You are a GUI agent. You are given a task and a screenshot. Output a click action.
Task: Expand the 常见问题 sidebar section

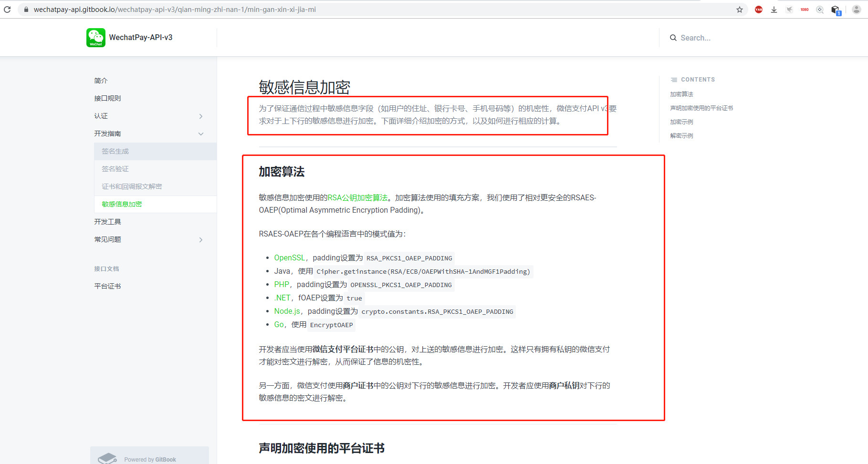pyautogui.click(x=201, y=240)
